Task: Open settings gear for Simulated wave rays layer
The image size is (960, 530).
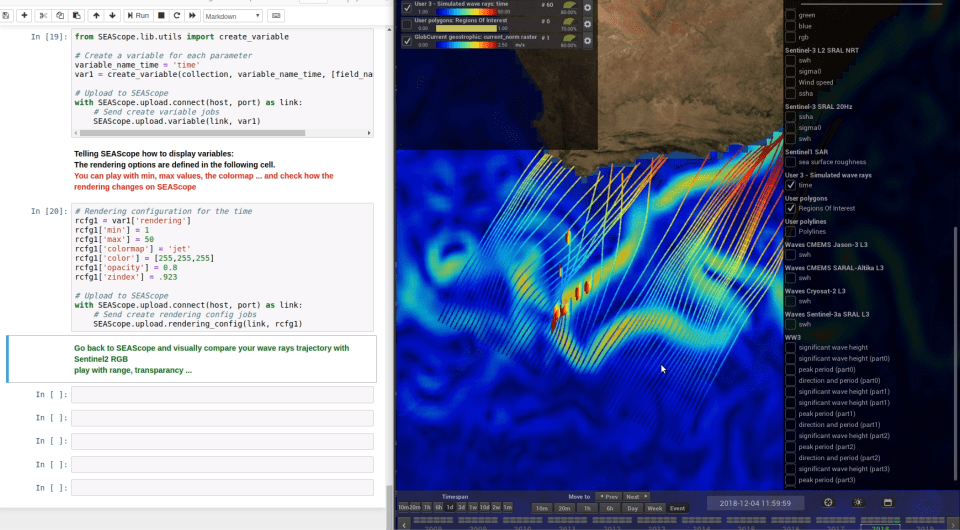Action: tap(587, 8)
